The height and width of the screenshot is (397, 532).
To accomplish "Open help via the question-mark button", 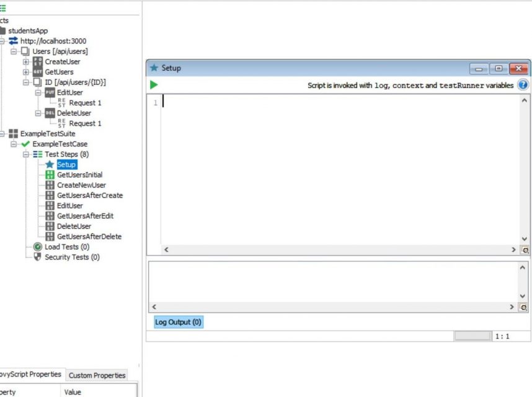I will click(x=523, y=85).
